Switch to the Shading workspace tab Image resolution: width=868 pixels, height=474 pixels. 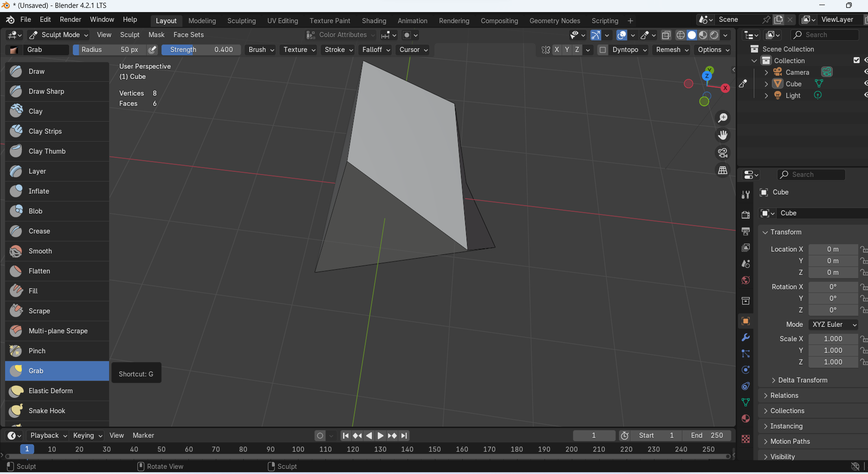(x=374, y=21)
